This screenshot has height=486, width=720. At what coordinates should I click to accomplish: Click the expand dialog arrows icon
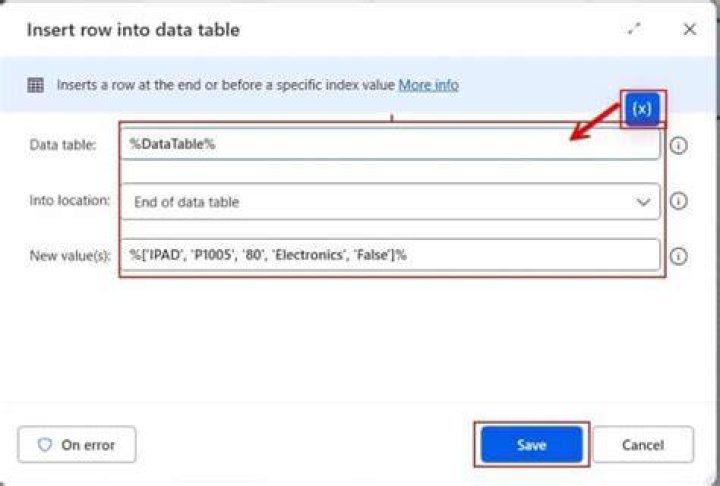tap(634, 29)
